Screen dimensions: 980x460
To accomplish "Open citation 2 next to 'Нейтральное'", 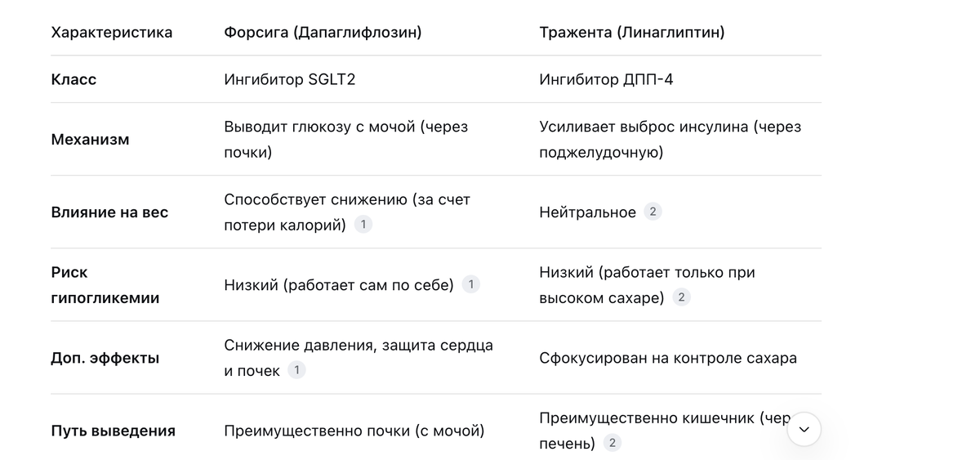I will point(653,212).
